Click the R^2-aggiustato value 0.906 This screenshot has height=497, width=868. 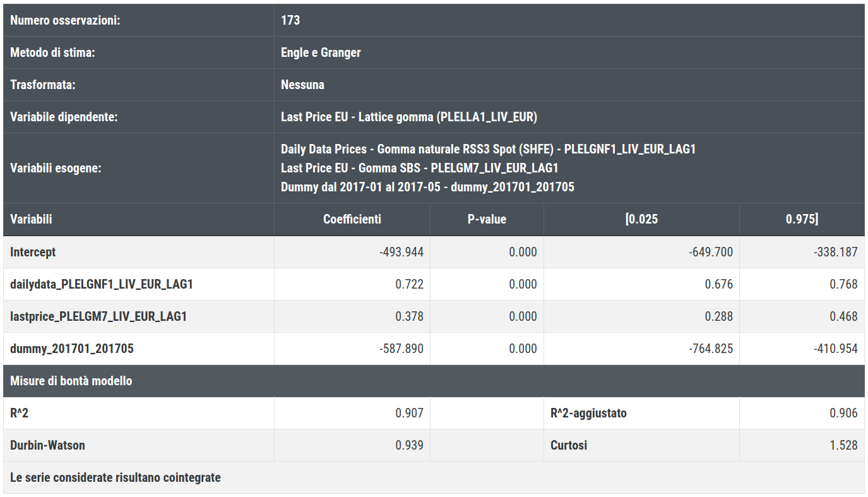tap(843, 413)
